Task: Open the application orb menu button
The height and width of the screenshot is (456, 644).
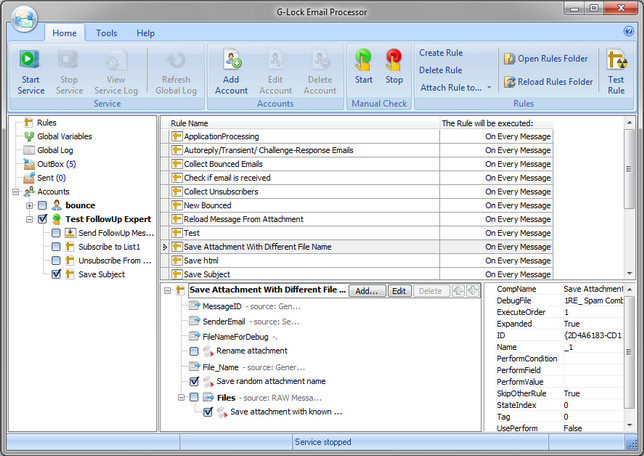Action: click(24, 20)
